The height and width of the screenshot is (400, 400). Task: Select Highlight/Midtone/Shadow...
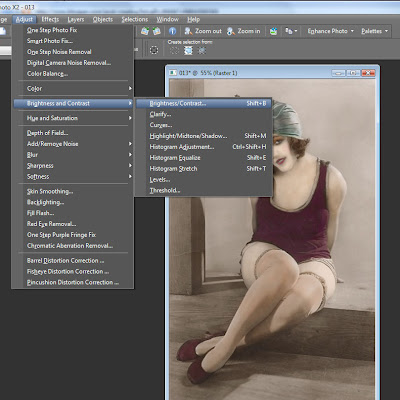pos(203,136)
